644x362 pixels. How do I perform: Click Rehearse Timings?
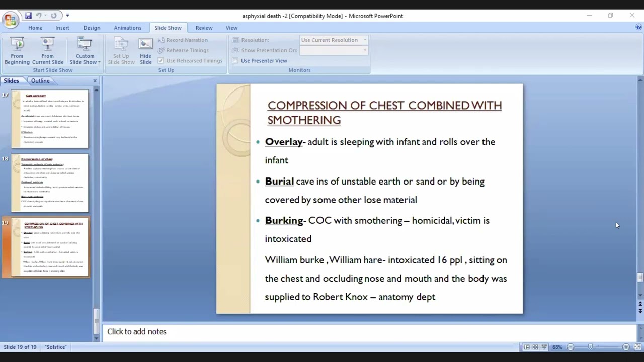pos(183,50)
